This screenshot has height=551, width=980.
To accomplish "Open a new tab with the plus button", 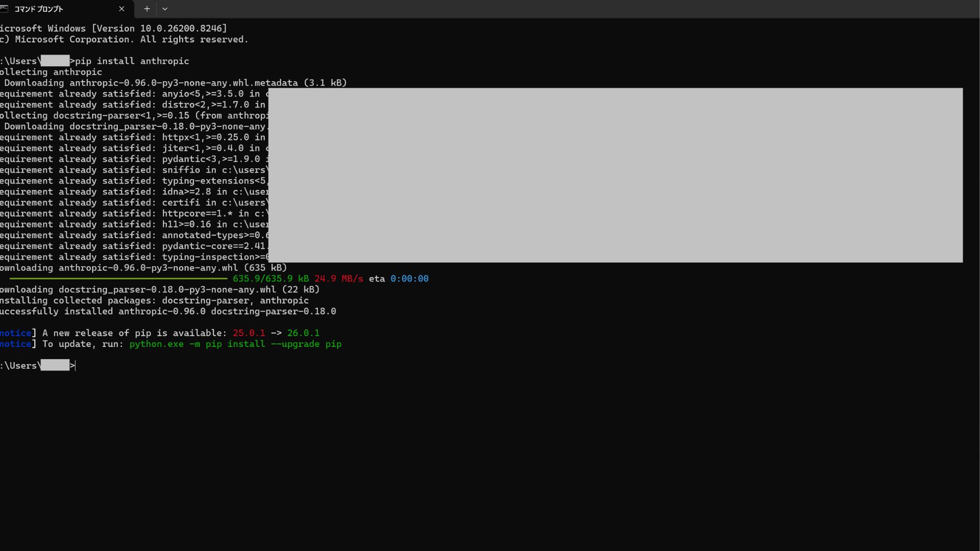I will pos(146,9).
